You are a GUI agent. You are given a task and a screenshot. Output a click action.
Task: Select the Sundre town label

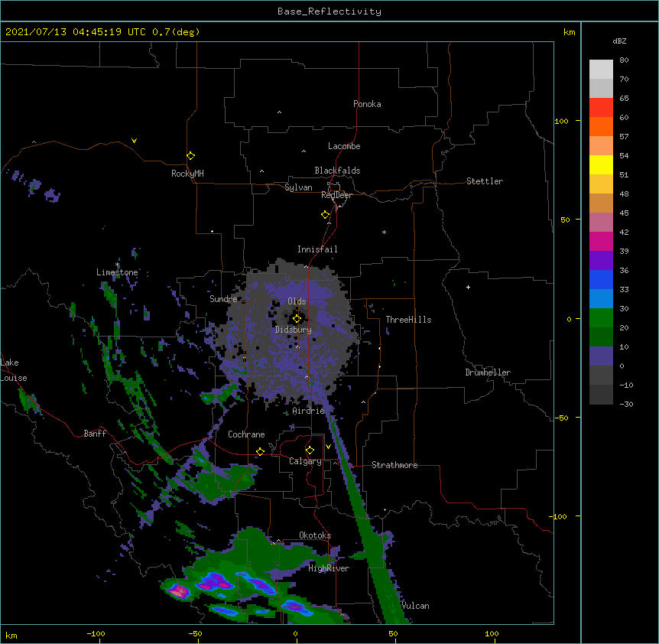coord(223,299)
